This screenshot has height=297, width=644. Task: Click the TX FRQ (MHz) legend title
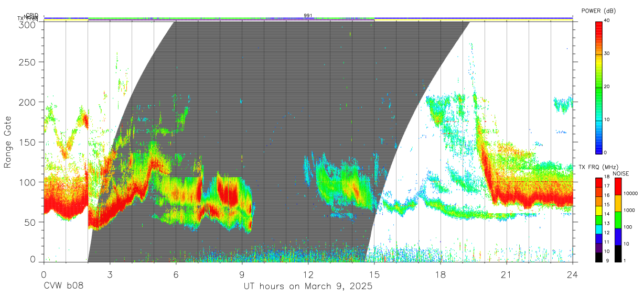pyautogui.click(x=598, y=167)
